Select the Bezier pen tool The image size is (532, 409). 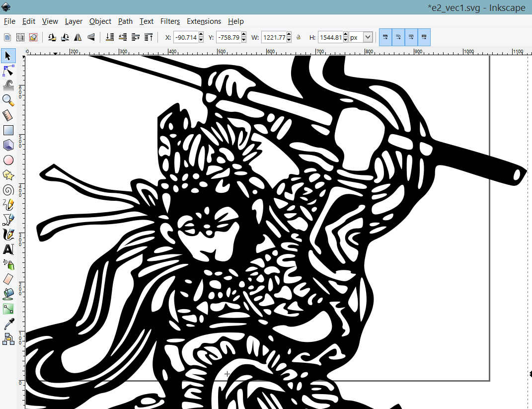(x=8, y=220)
